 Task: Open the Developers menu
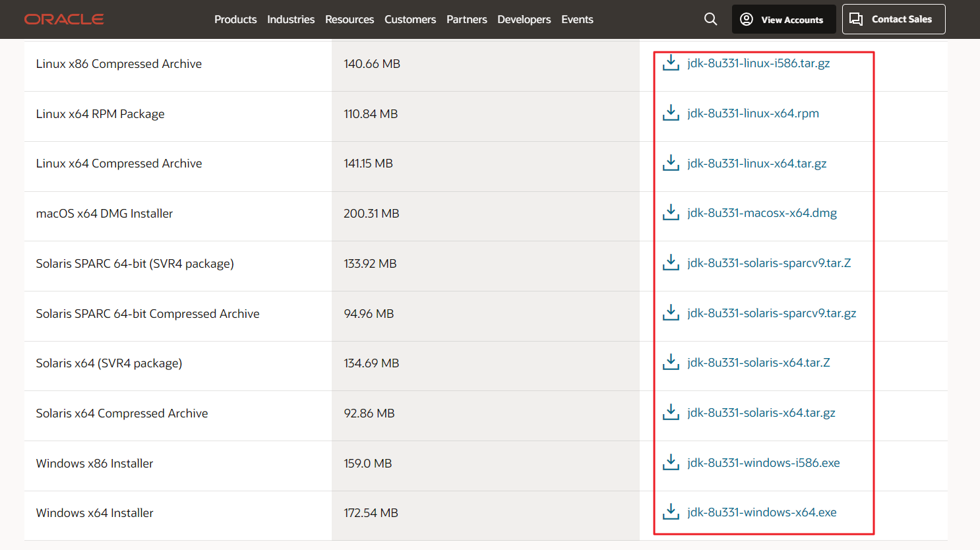click(524, 20)
